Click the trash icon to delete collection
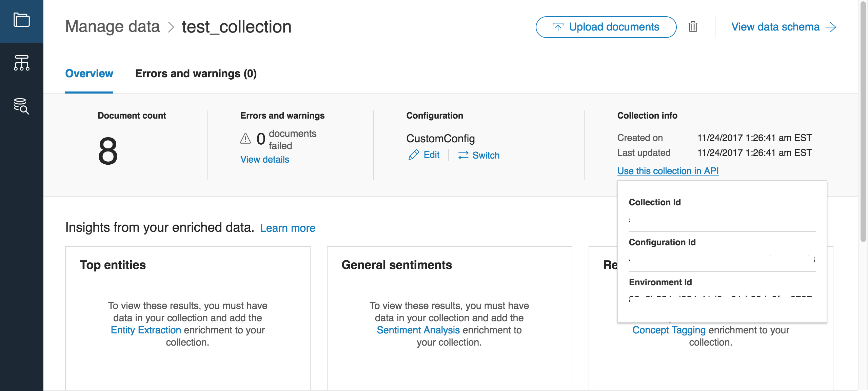The image size is (868, 391). [x=693, y=26]
